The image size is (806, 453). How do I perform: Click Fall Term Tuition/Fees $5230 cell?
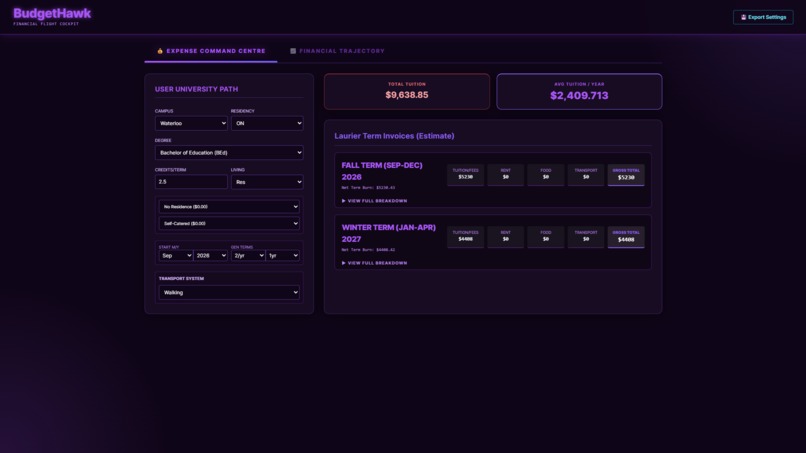pyautogui.click(x=465, y=175)
